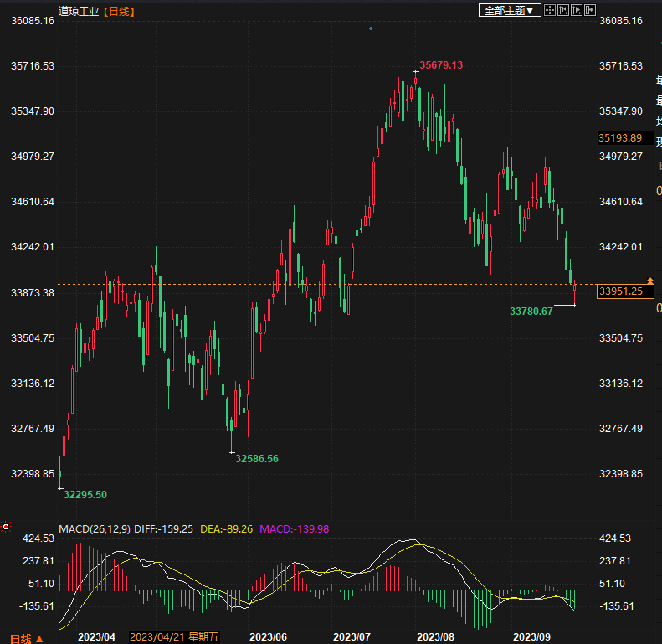Image resolution: width=662 pixels, height=644 pixels.
Task: Click the DEA:-89.26 indicator value
Action: (227, 529)
